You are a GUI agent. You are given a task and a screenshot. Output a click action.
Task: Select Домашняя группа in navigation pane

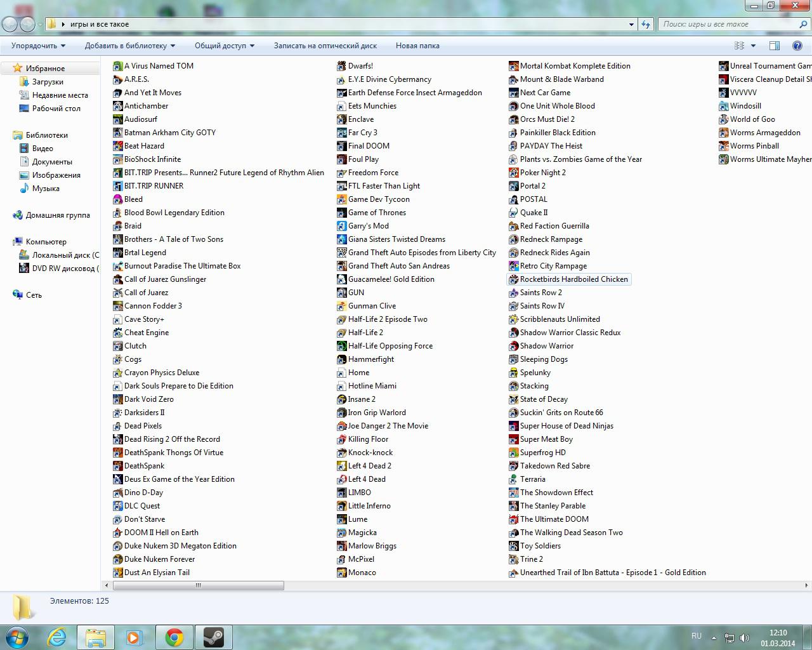click(x=57, y=215)
